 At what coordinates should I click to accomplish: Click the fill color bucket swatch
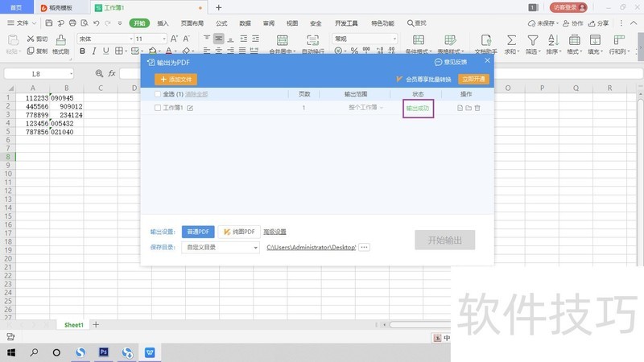[152, 51]
